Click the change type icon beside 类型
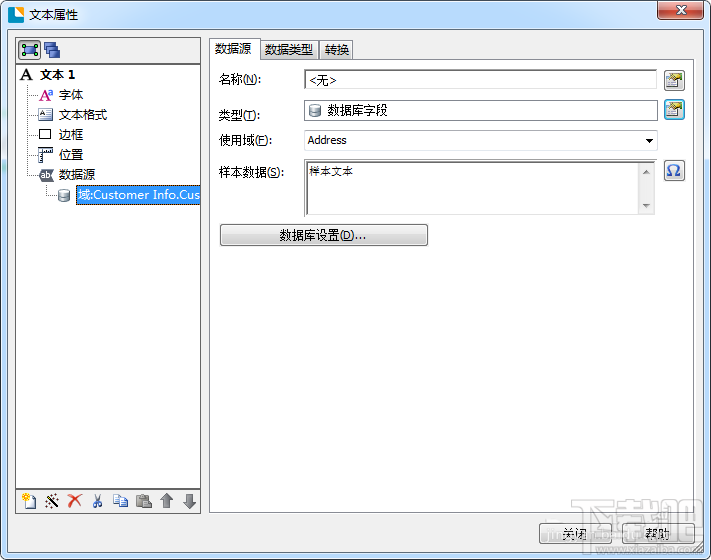Image resolution: width=711 pixels, height=560 pixels. click(x=674, y=110)
